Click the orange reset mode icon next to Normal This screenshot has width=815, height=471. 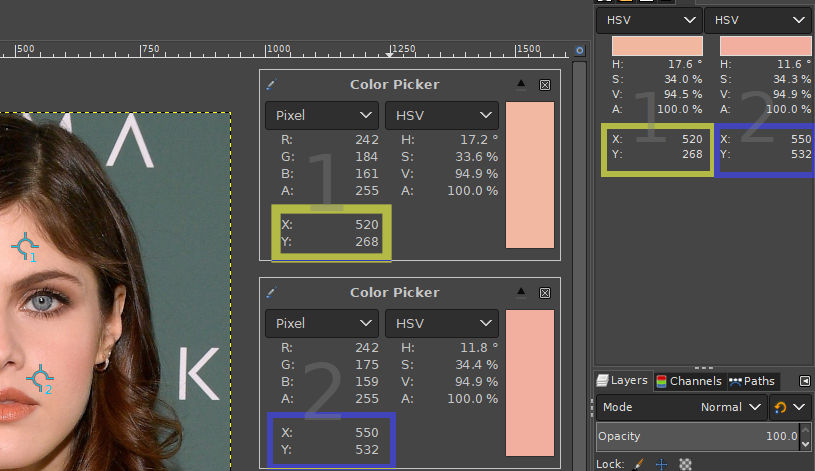pyautogui.click(x=780, y=407)
